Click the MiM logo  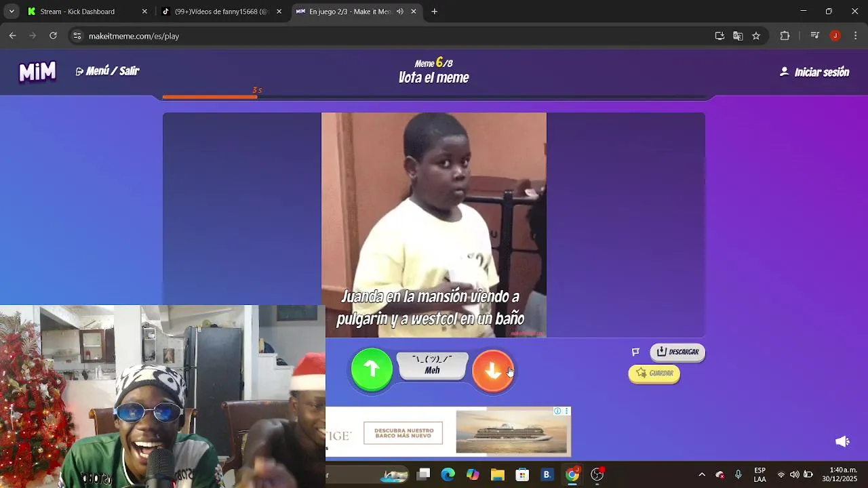point(37,71)
